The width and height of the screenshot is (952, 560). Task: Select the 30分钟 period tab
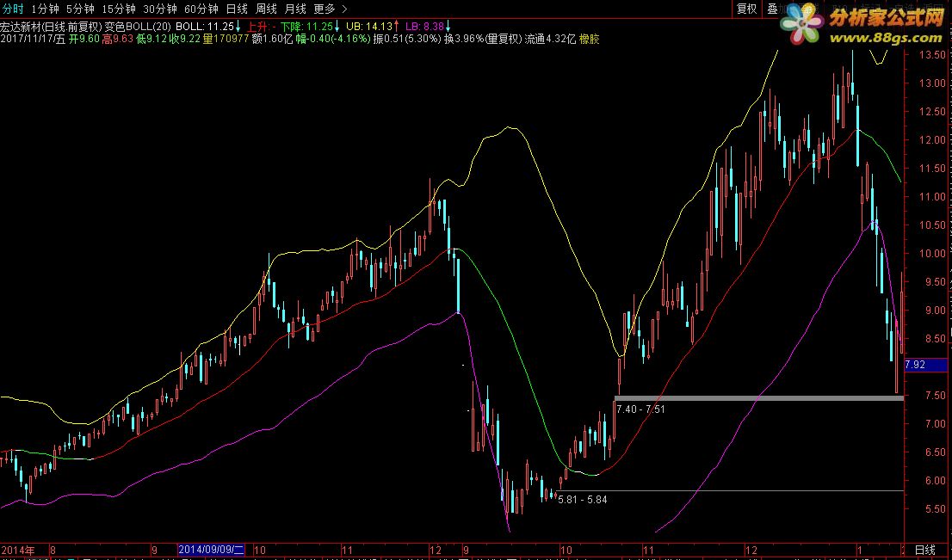160,9
